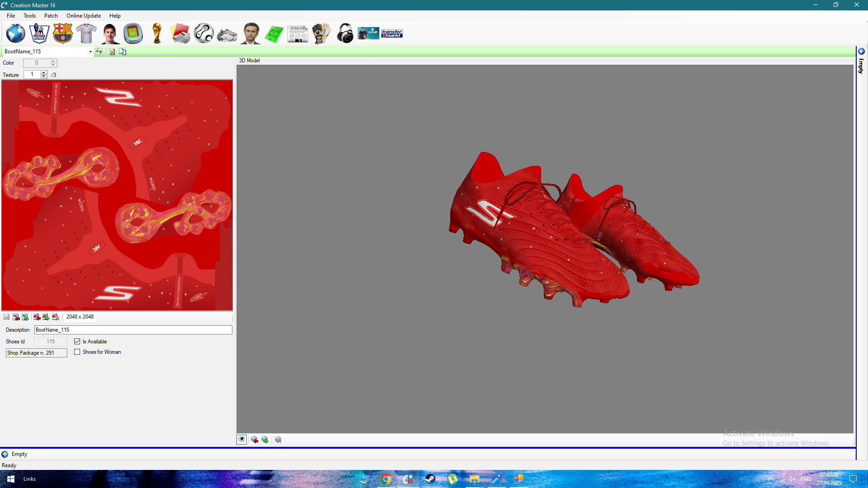Open the FC Barcelona team editor
Image resolution: width=868 pixels, height=488 pixels.
pos(63,33)
